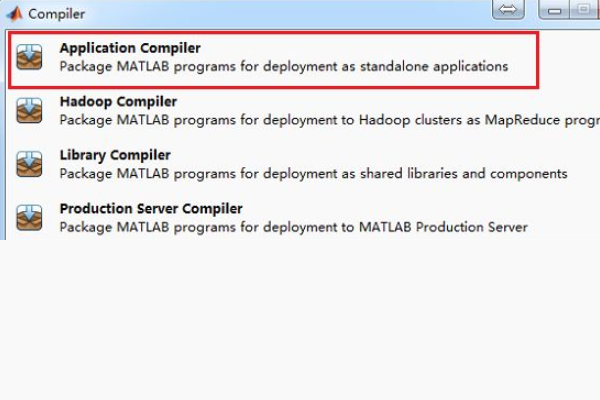Click blank white area below the compiler list
Screen dimensions: 600x400
(300, 320)
